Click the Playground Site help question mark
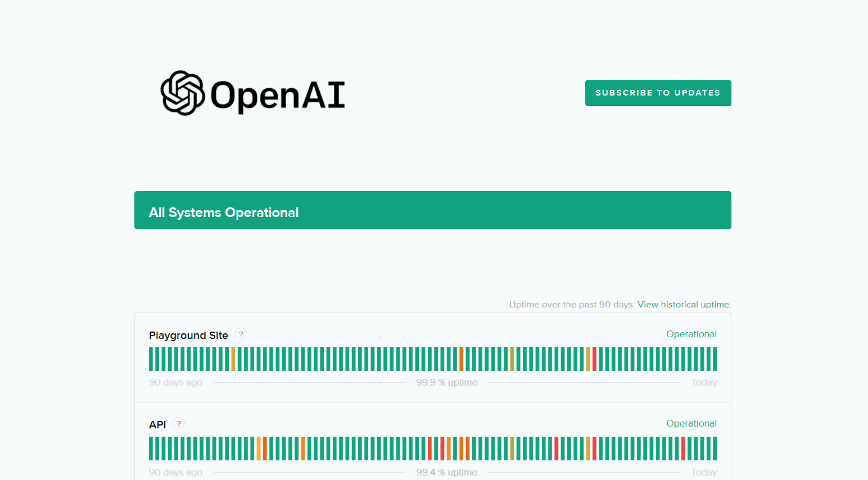Screen dimensions: 868x480 point(241,334)
